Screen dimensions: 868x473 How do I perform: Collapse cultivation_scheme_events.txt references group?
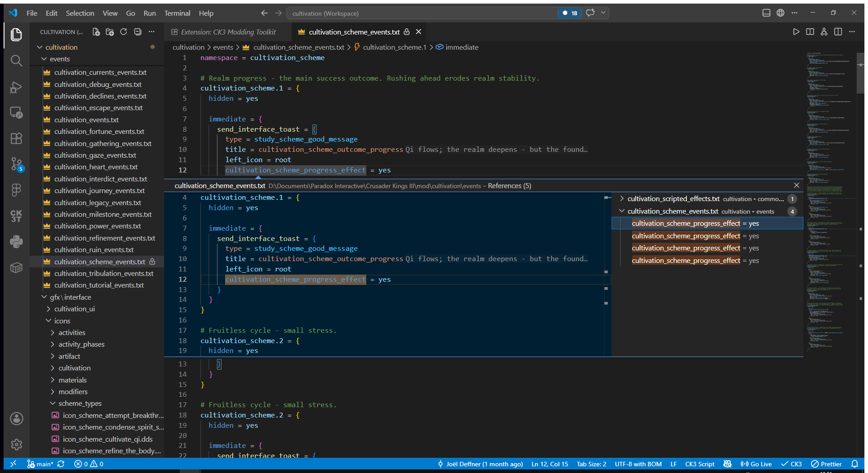[x=622, y=211]
